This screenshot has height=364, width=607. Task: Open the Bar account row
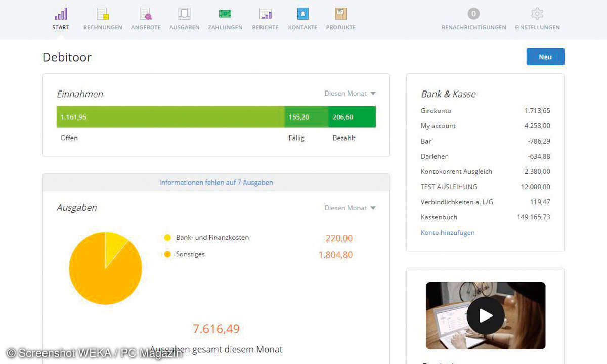point(486,141)
